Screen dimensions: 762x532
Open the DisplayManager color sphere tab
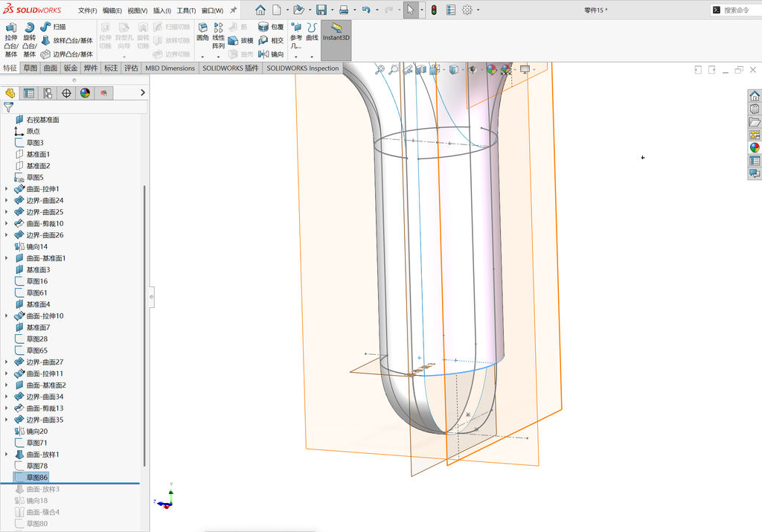coord(85,93)
